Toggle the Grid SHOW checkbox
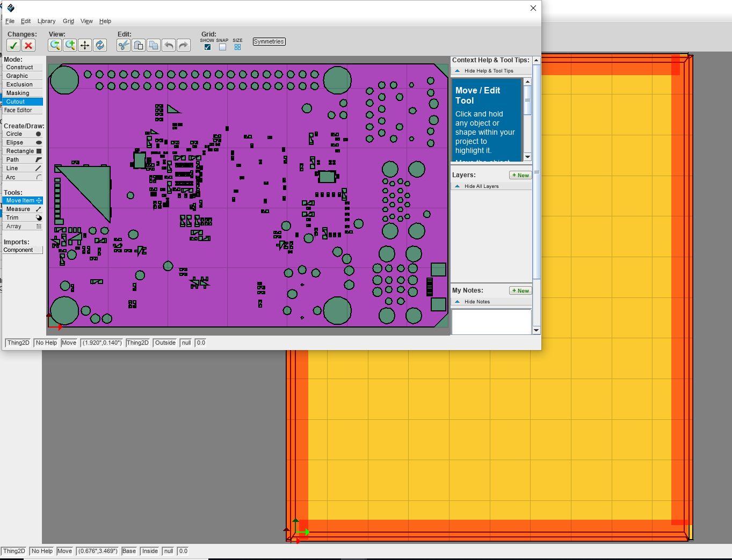This screenshot has width=732, height=560. (207, 47)
